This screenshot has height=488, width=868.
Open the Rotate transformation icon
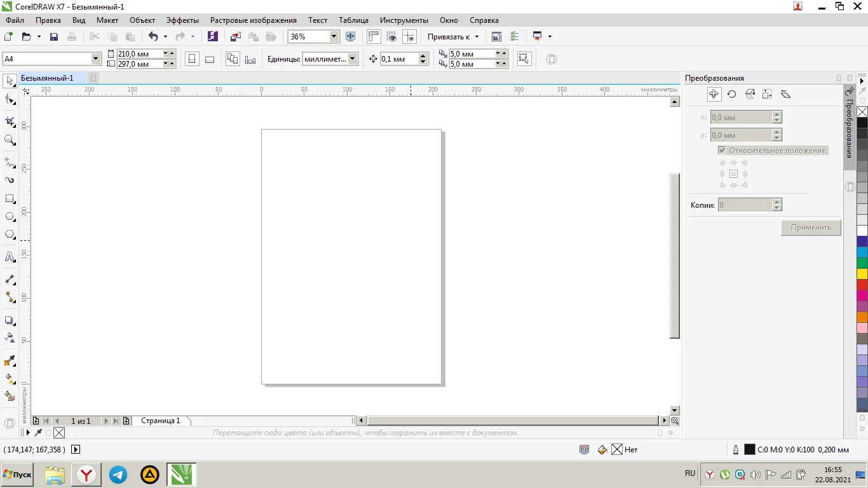click(x=732, y=94)
